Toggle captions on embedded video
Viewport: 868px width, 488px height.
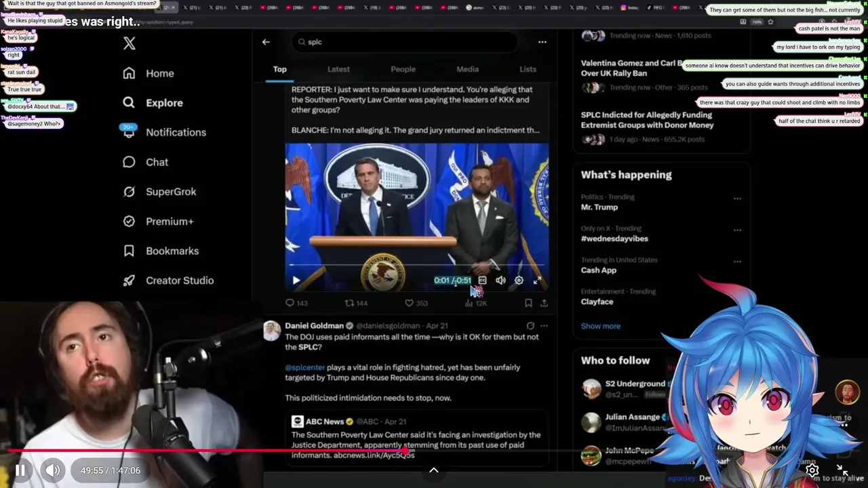tap(482, 281)
